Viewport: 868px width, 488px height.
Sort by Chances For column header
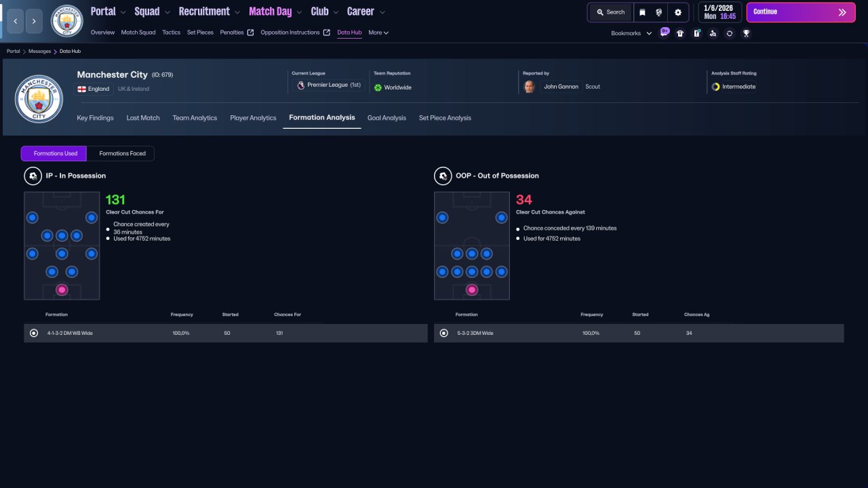(x=288, y=314)
